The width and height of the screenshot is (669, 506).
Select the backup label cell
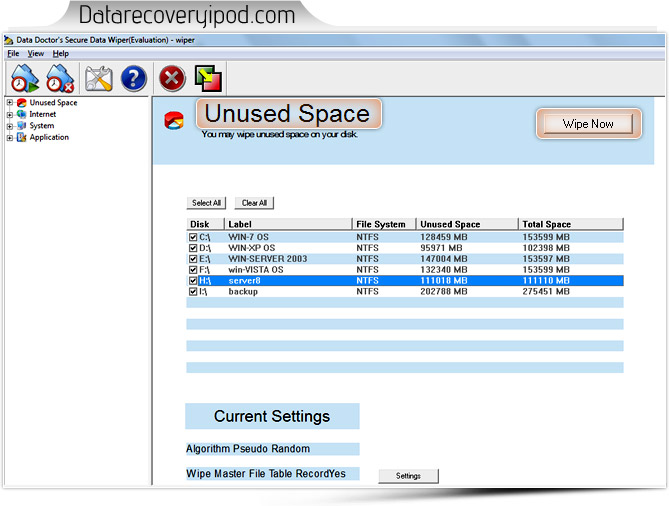(x=243, y=291)
